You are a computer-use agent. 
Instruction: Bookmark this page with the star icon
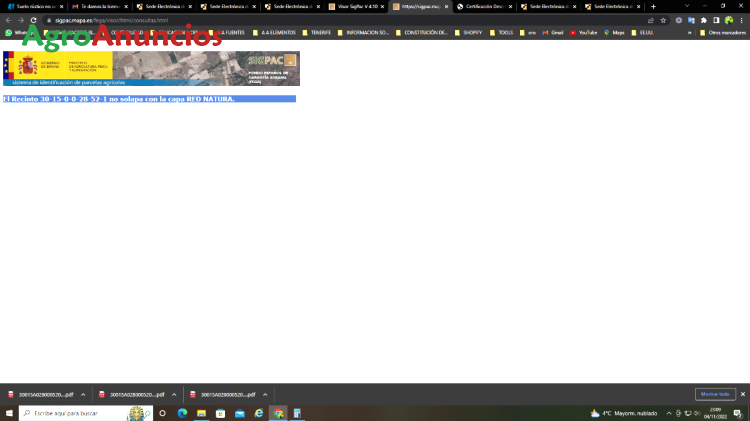point(663,21)
